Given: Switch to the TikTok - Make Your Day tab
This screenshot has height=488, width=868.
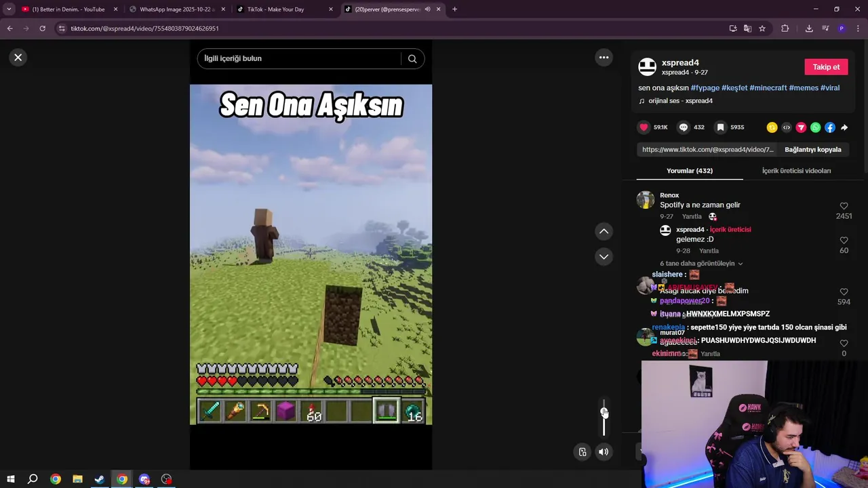Looking at the screenshot, I should pyautogui.click(x=285, y=9).
